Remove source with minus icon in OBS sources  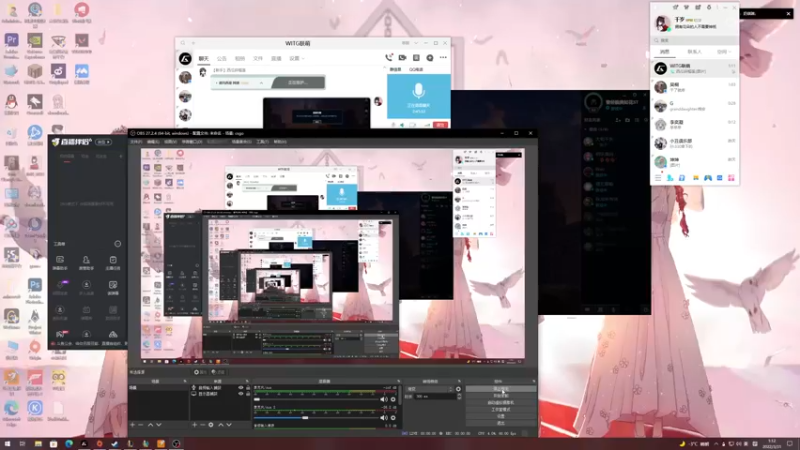(203, 424)
